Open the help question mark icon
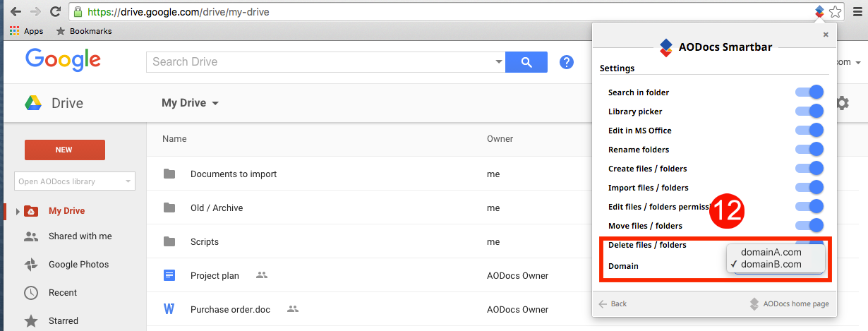This screenshot has height=331, width=868. click(567, 62)
